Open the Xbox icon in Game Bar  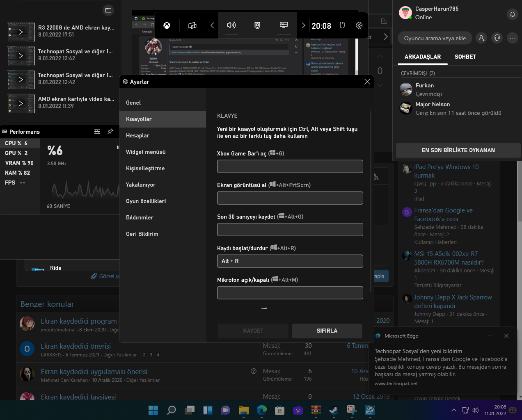167,25
